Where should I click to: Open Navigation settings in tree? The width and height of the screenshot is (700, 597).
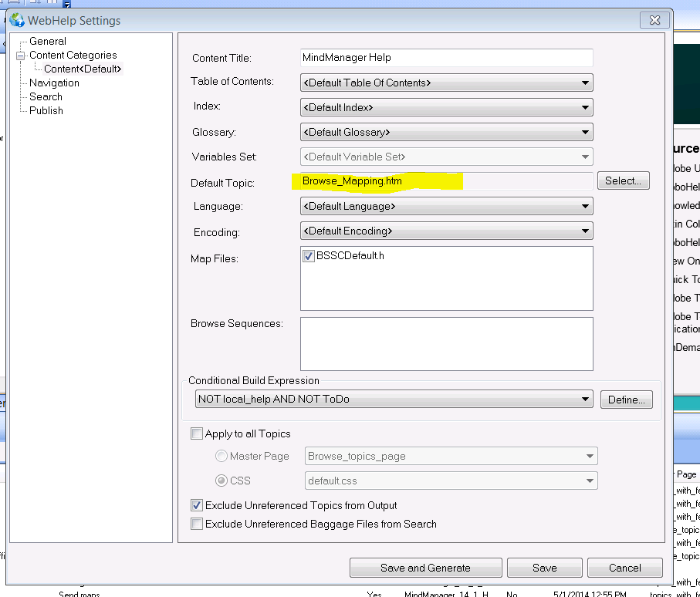point(55,83)
